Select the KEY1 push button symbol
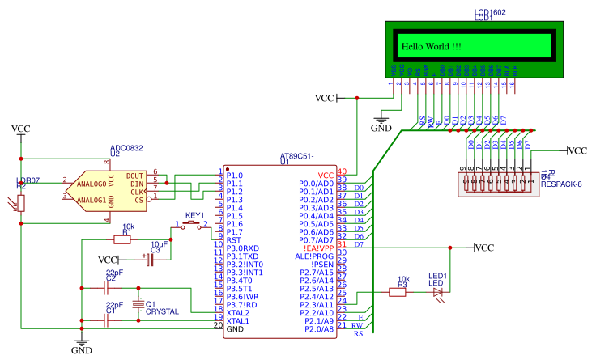The width and height of the screenshot is (596, 364). (x=191, y=225)
